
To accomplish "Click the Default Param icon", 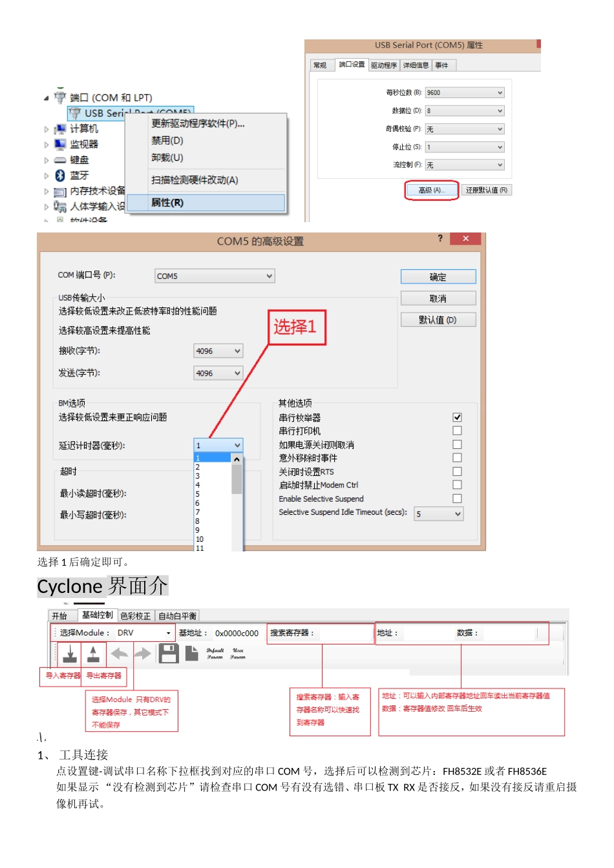I will click(x=215, y=654).
